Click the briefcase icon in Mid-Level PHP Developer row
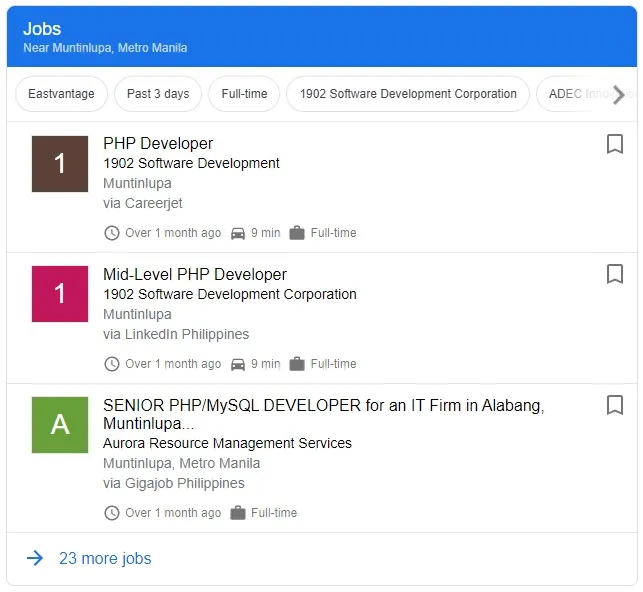The width and height of the screenshot is (643, 592). (x=297, y=364)
